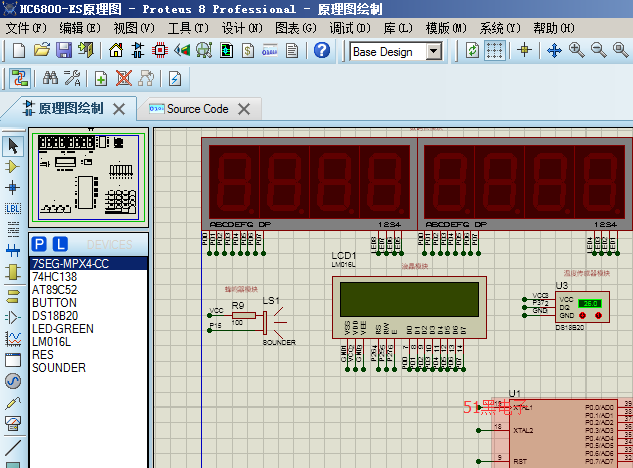Add a new sheet with the plus icon
The image size is (633, 468).
pos(101,78)
